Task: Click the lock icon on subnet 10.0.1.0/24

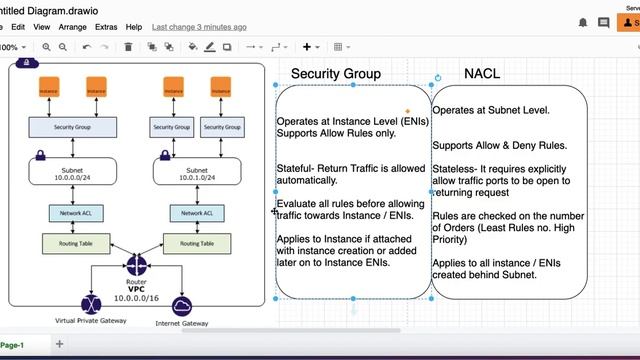Action: tap(165, 155)
